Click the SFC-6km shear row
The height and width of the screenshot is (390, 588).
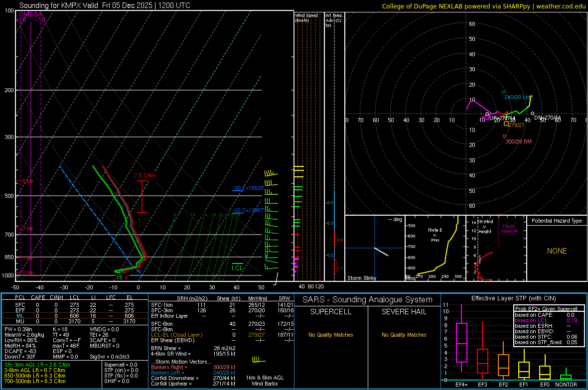point(222,324)
